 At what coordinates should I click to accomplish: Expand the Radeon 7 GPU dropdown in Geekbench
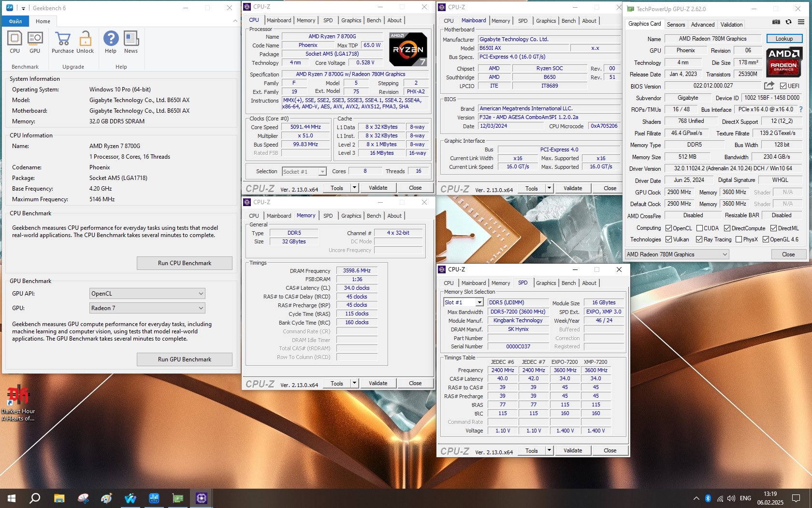147,308
